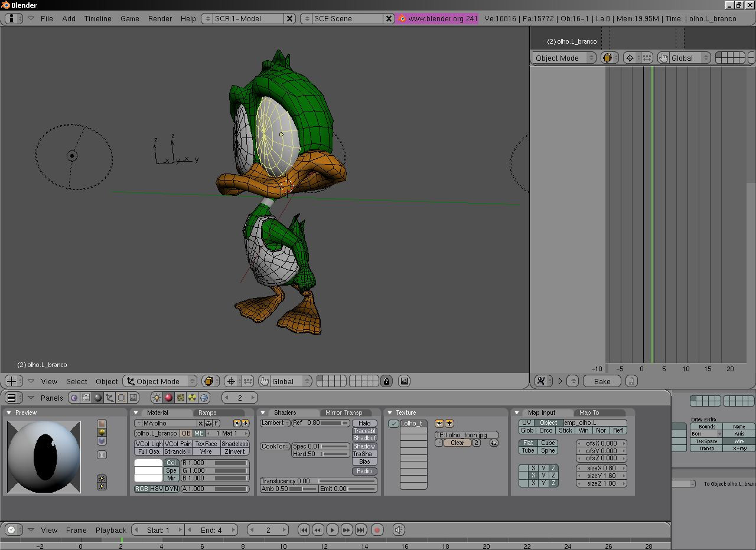Click the Spe color button
This screenshot has height=550, width=756.
pos(171,470)
